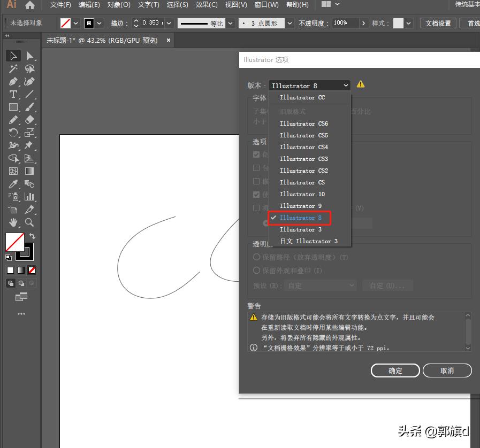Select the Column Graph tool
Screen dimensions: 480x448
29,197
